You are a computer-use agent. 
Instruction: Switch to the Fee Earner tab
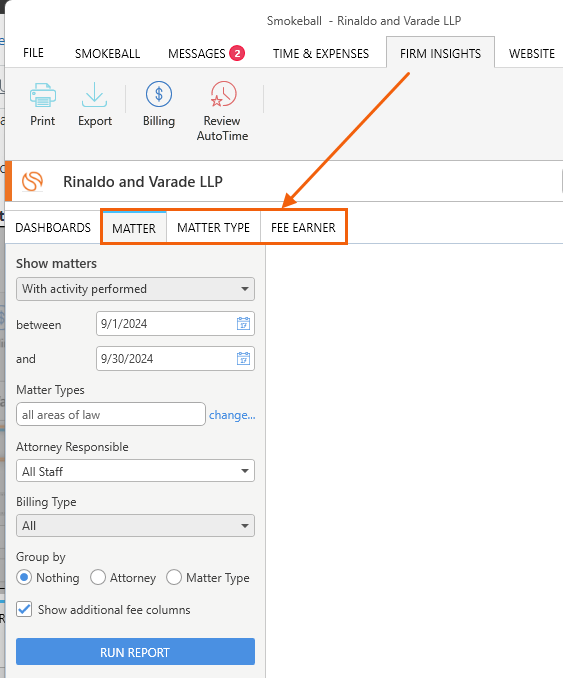click(x=303, y=227)
